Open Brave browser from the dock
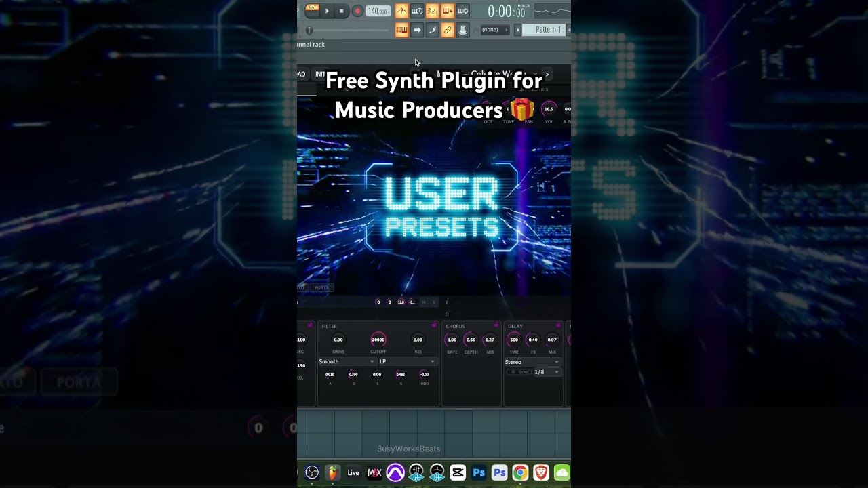The height and width of the screenshot is (488, 868). (x=541, y=473)
